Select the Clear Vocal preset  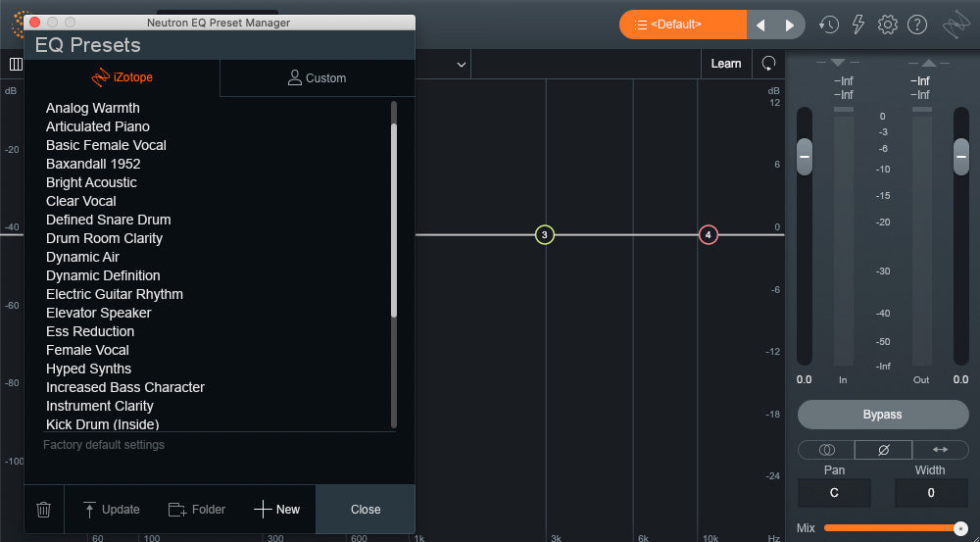(81, 201)
